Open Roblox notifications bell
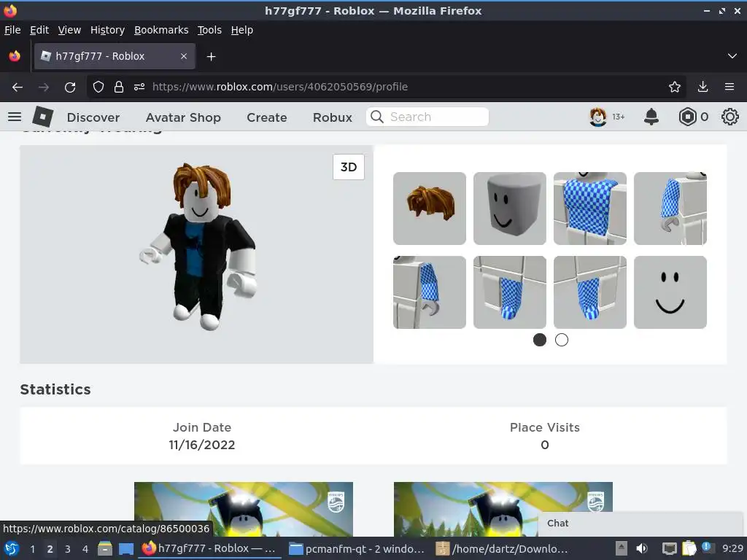Image resolution: width=747 pixels, height=560 pixels. 651,117
